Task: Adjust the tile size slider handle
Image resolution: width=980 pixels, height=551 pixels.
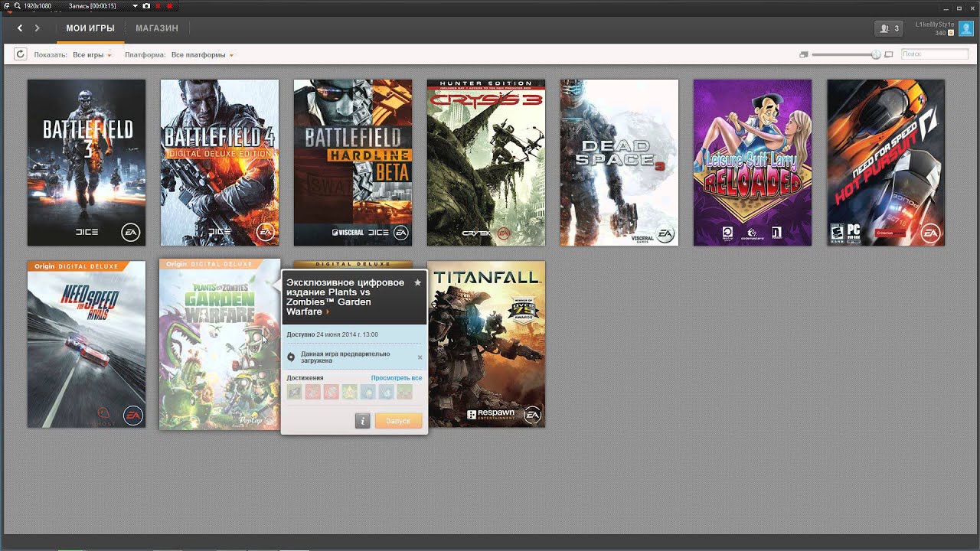Action: pyautogui.click(x=876, y=54)
